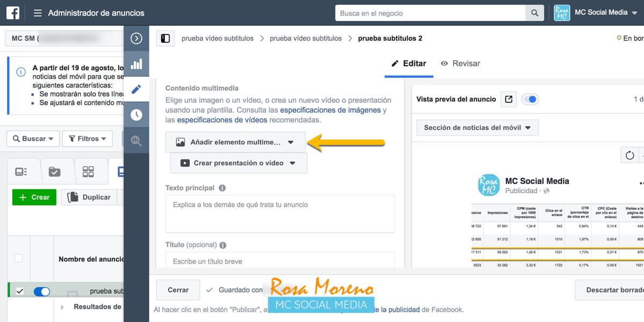644x322 pixels.
Task: Open the Añadir elemento multimedia dropdown
Action: tap(235, 142)
